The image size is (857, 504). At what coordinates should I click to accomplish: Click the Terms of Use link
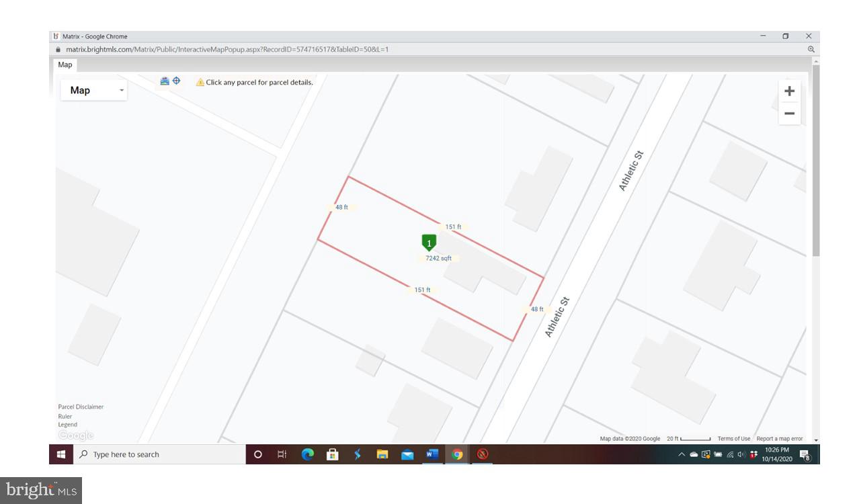(x=733, y=439)
